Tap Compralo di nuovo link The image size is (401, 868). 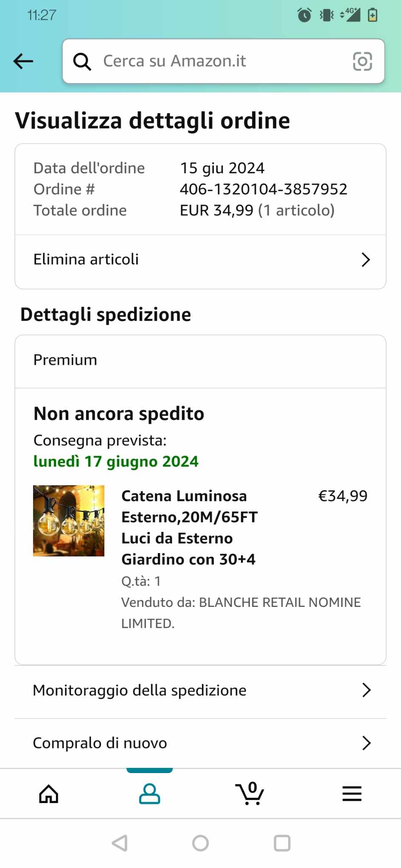click(x=100, y=743)
